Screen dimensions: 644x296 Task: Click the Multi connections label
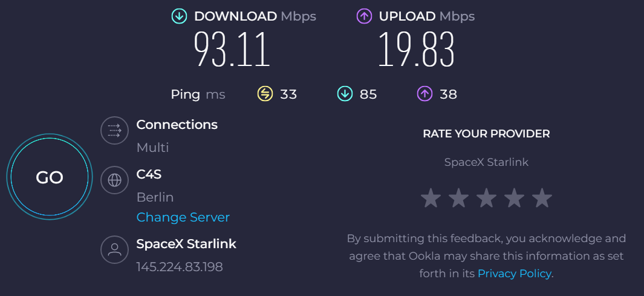click(x=152, y=148)
